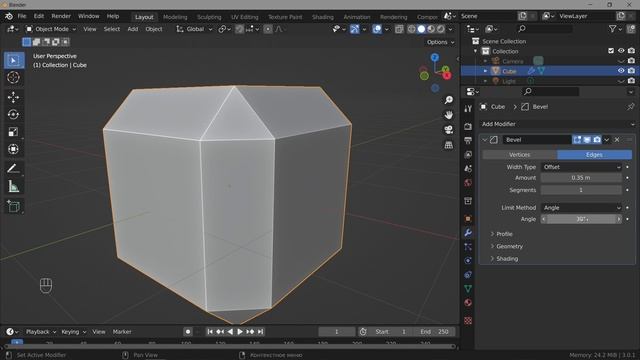This screenshot has height=360, width=640.
Task: Select the Scale tool
Action: click(13, 131)
